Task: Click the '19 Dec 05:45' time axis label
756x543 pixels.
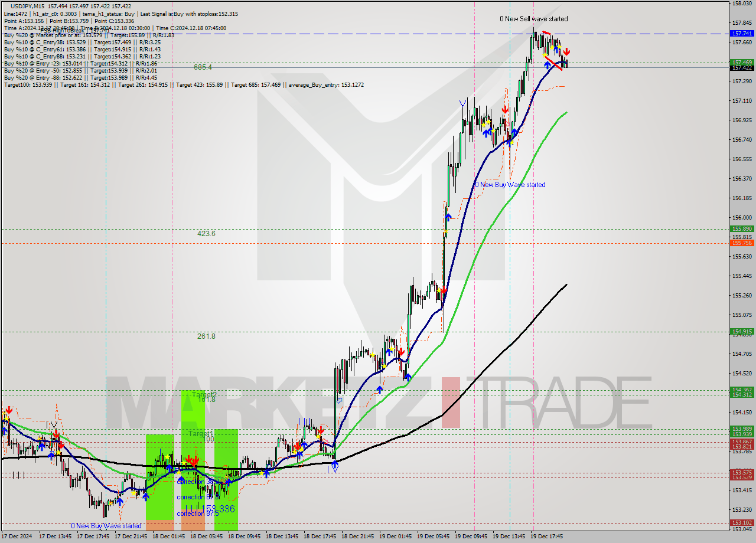Action: (x=434, y=537)
